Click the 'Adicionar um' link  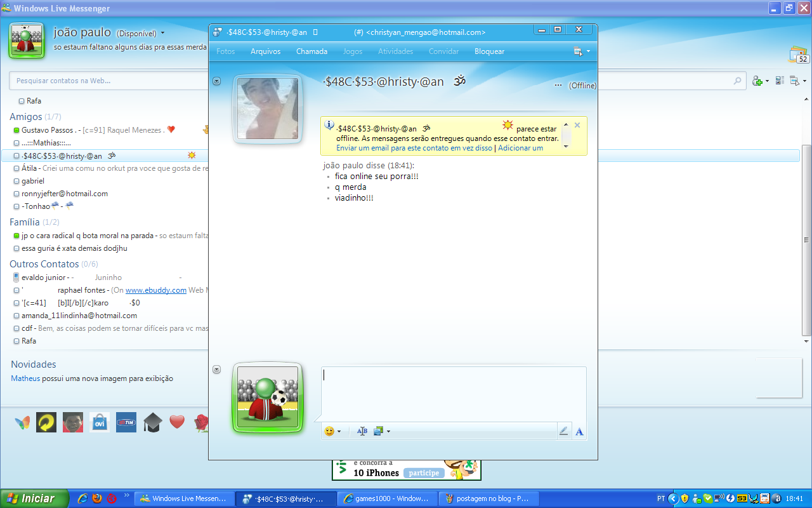520,148
